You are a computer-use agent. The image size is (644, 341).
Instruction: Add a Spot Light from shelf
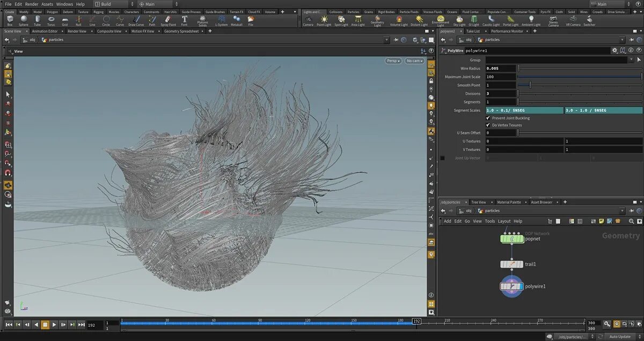pos(341,20)
